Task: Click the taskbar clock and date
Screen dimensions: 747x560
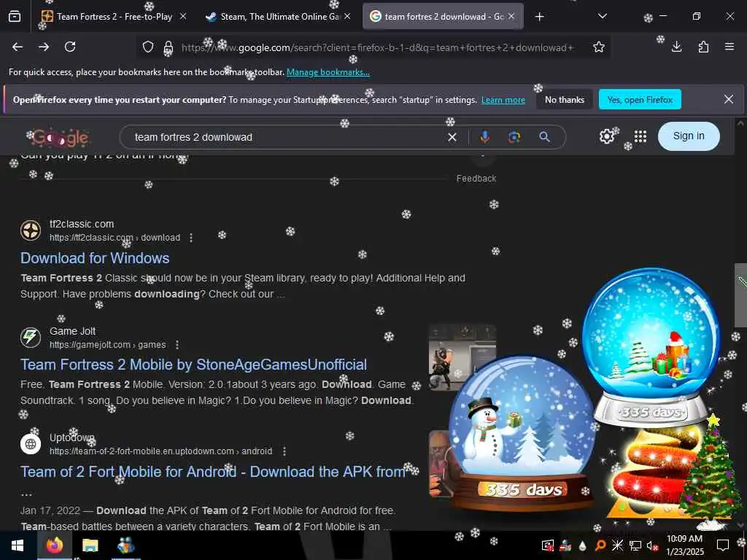Action: pos(684,545)
